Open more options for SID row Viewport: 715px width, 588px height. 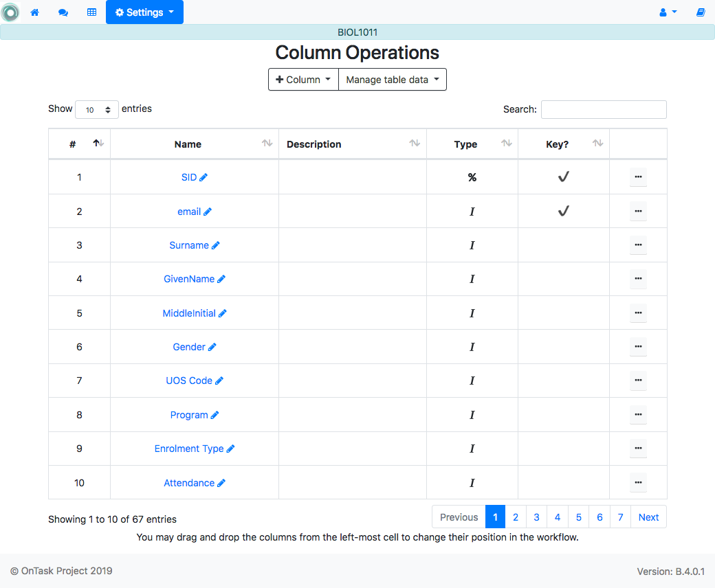click(x=638, y=177)
